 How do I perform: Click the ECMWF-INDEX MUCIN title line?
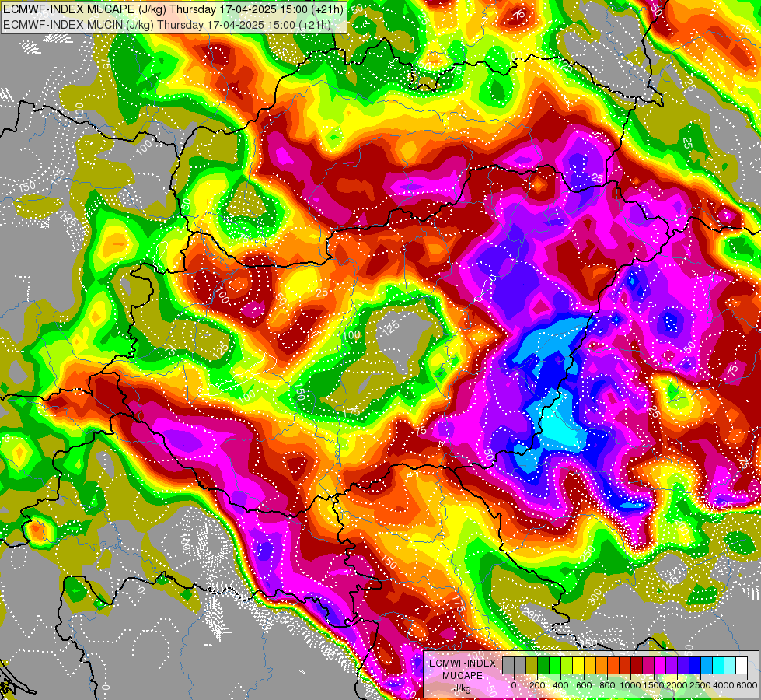[167, 24]
